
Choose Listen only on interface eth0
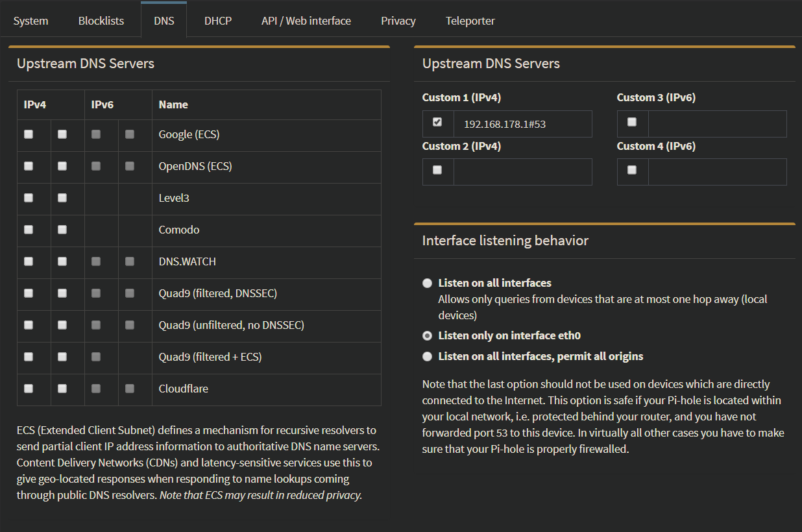[x=427, y=336]
